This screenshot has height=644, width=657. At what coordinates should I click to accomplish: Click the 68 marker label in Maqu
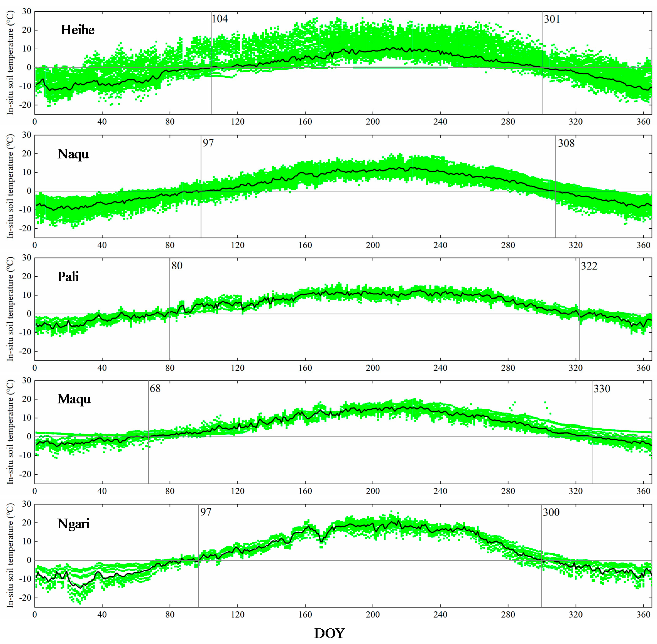pyautogui.click(x=155, y=388)
